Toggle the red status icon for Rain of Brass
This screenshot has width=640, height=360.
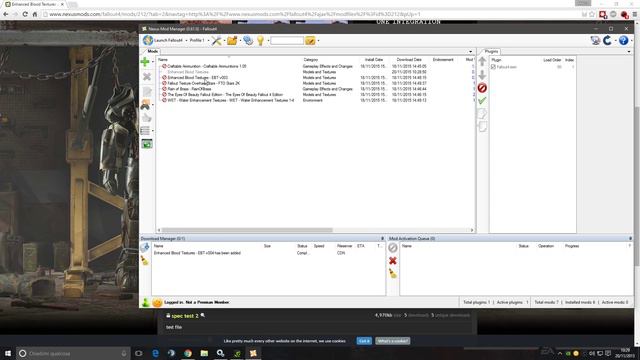coord(164,89)
